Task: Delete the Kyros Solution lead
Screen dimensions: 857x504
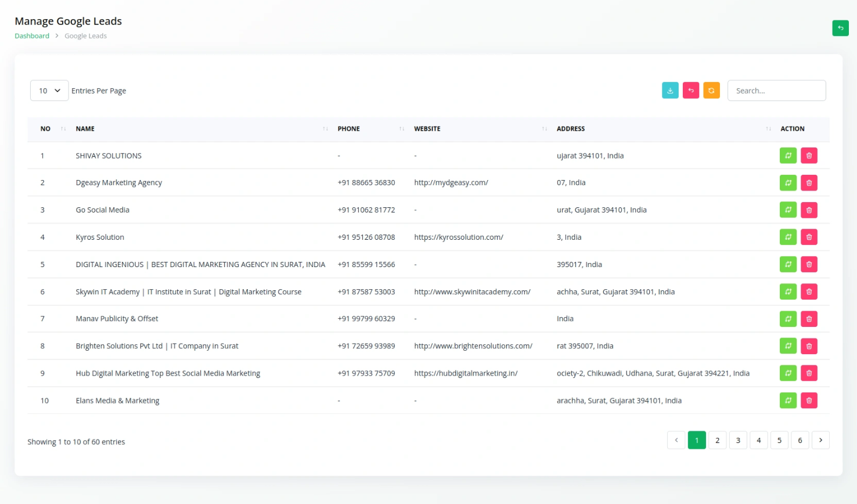Action: tap(809, 237)
